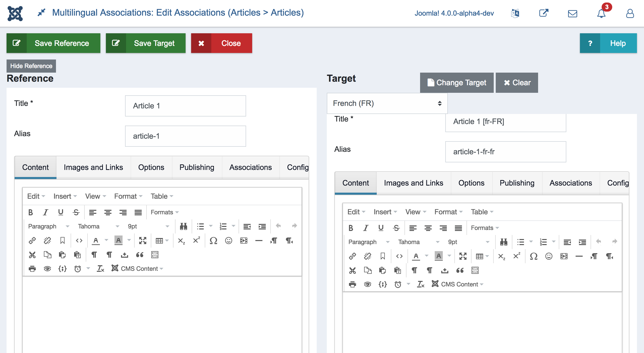Click the private messages envelope icon
Screen dimensions: 644x353
(x=572, y=13)
